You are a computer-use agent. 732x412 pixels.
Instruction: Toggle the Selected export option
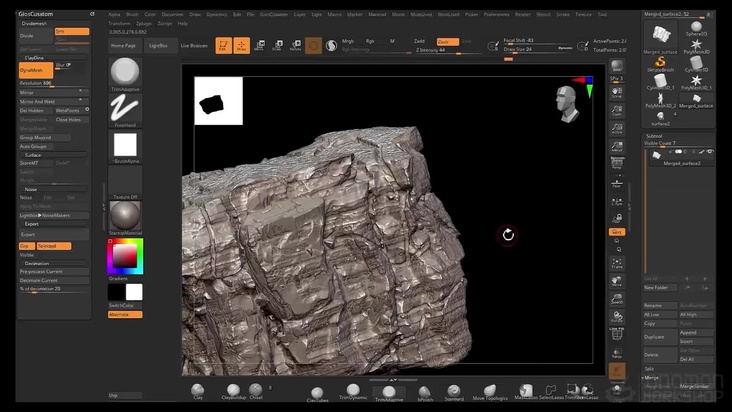pos(54,246)
